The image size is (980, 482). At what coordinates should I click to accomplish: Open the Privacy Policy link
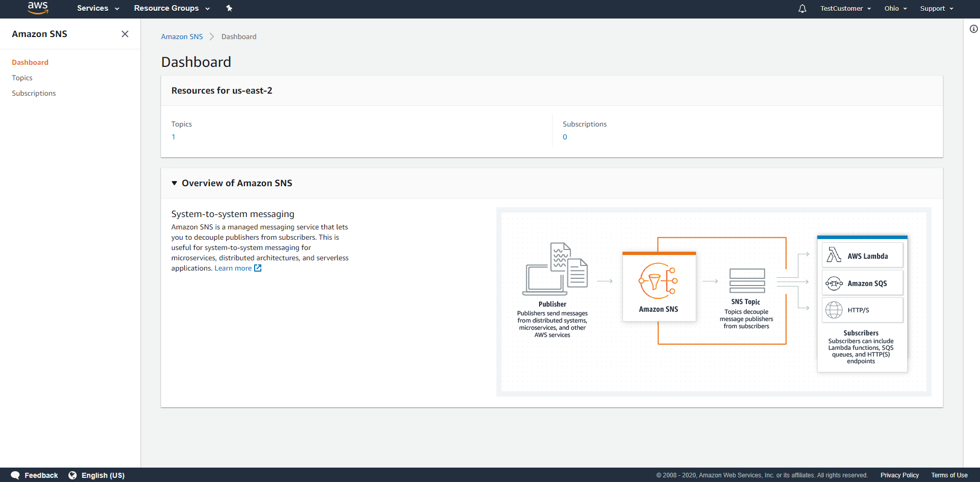pos(899,475)
